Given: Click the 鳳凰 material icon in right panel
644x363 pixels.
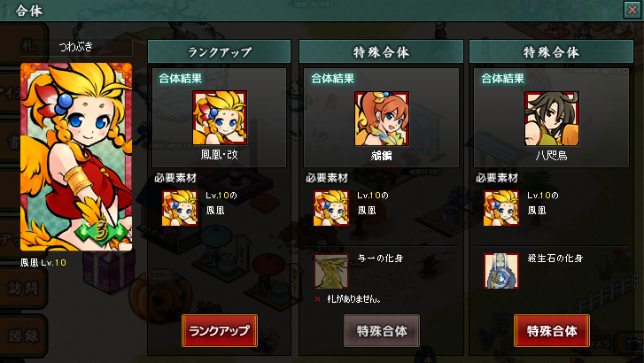Looking at the screenshot, I should click(x=501, y=208).
